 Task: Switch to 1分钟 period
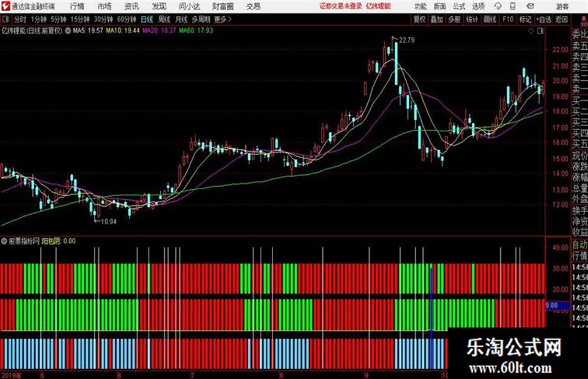tap(39, 19)
